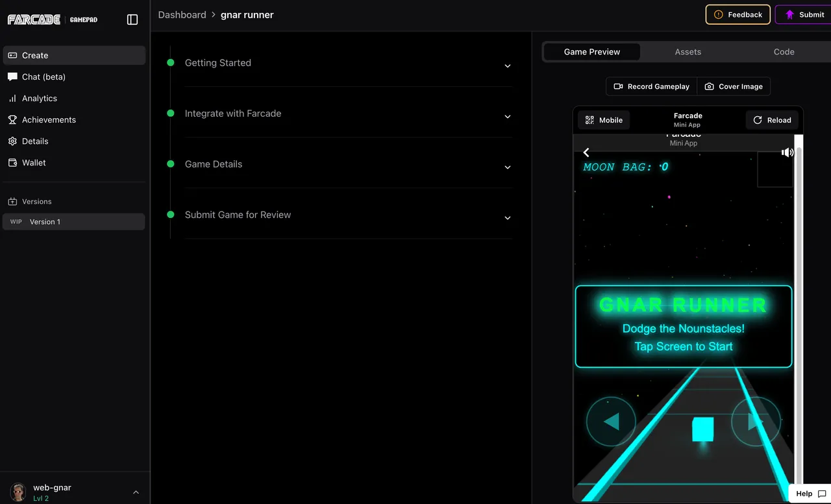Expand Submit Game for Review chevron
Screen dimensions: 831x504
point(508,218)
